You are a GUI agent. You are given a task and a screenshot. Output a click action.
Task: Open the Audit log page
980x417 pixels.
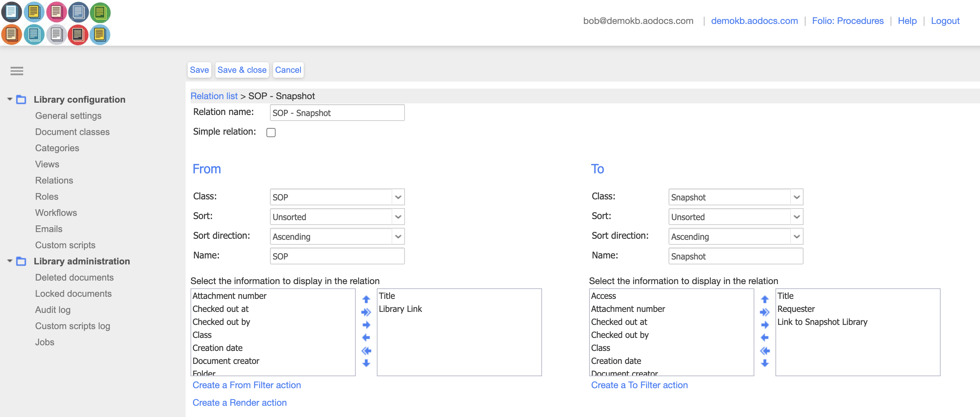[x=53, y=310]
